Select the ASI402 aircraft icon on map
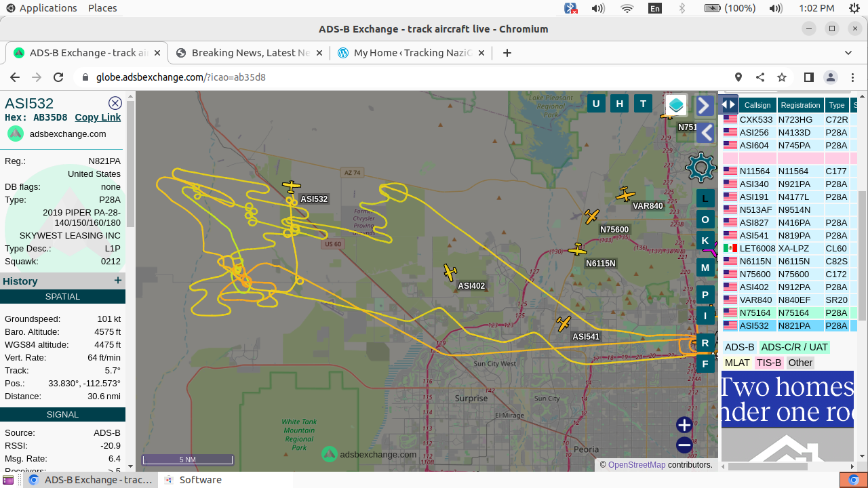 point(450,272)
